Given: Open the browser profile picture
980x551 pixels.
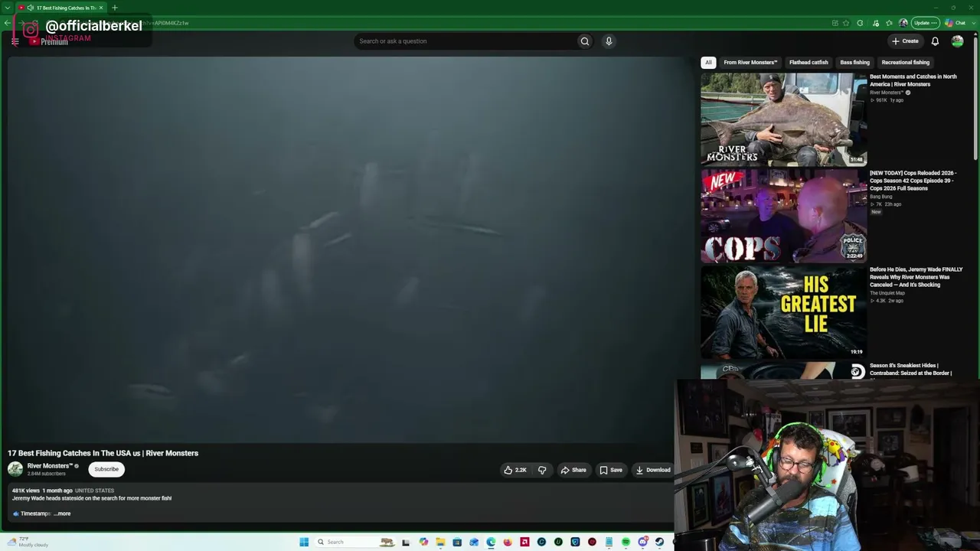Looking at the screenshot, I should tap(903, 23).
